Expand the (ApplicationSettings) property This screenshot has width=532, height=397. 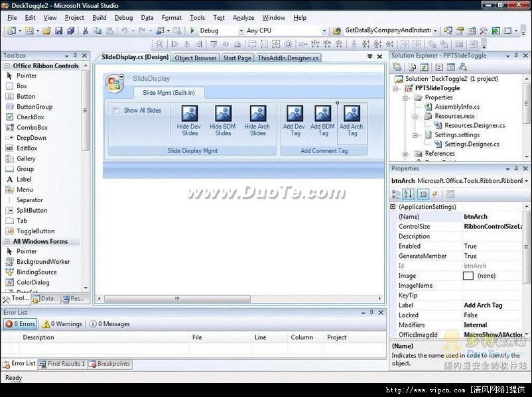click(393, 207)
